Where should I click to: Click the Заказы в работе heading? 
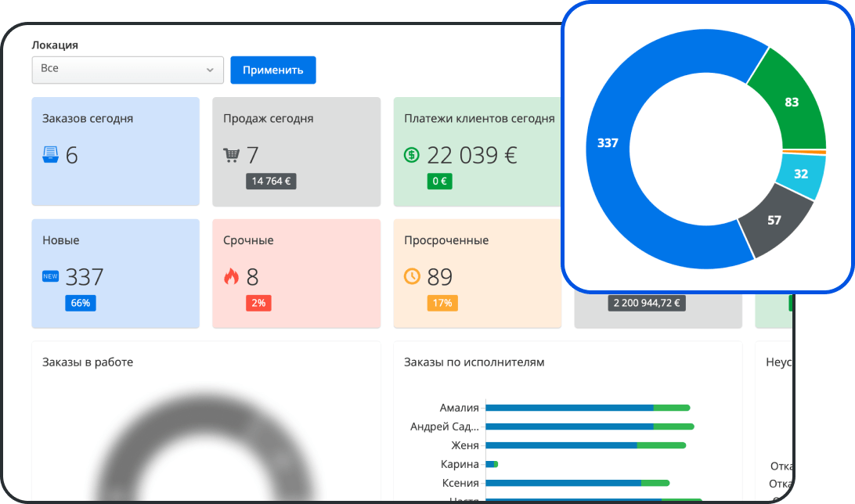88,362
